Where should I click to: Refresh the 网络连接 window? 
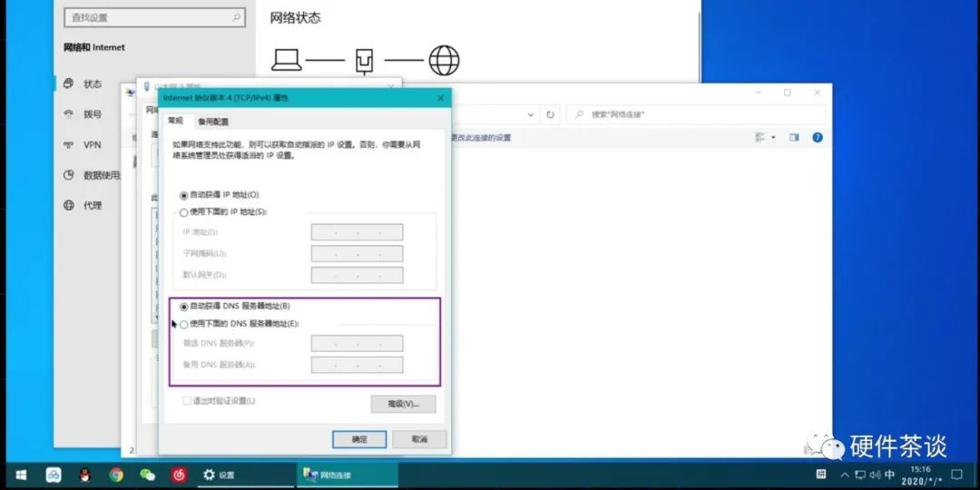tap(550, 115)
